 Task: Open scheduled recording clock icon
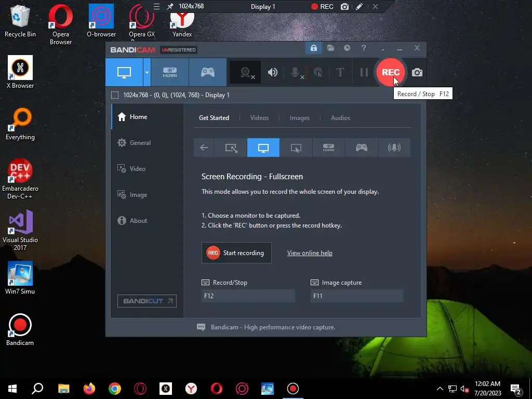(347, 48)
